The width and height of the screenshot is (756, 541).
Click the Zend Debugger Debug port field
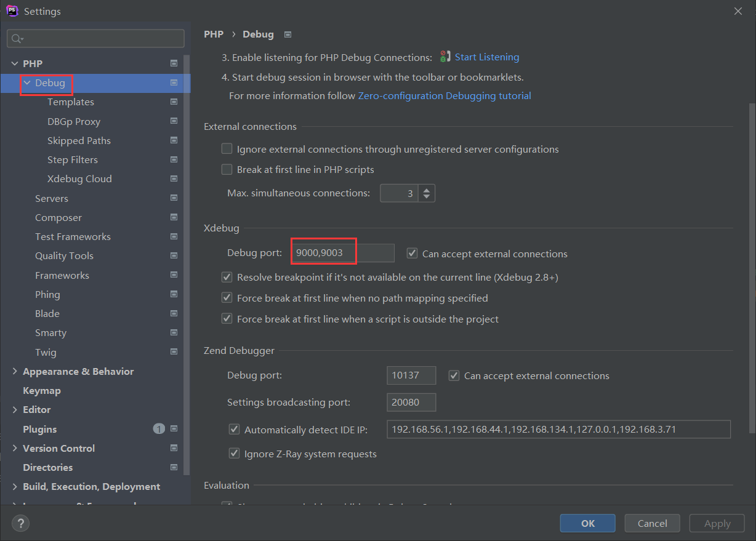pyautogui.click(x=411, y=375)
